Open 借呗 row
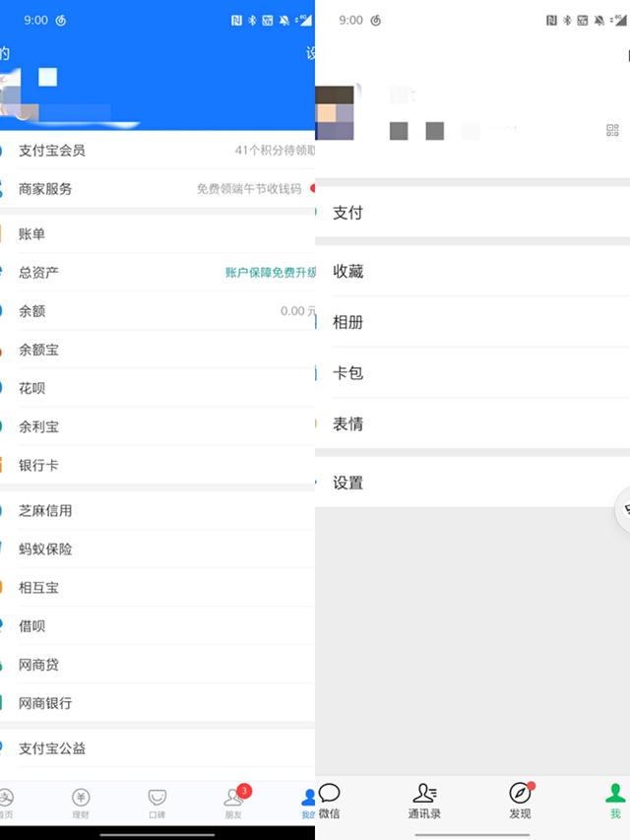This screenshot has height=840, width=630. (x=157, y=625)
